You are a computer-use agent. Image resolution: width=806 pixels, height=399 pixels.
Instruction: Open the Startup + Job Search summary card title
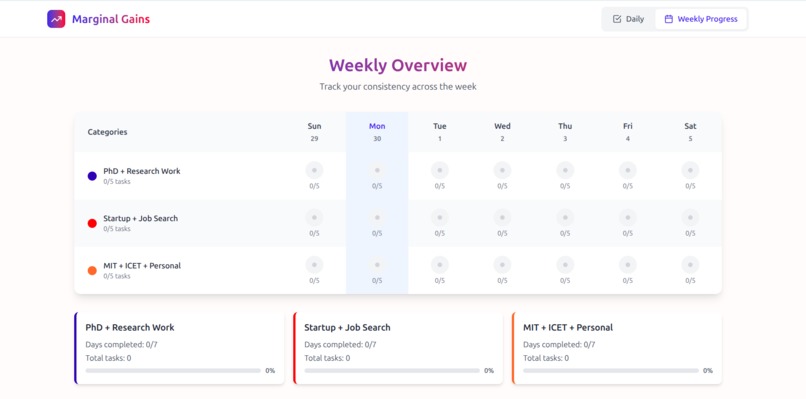pyautogui.click(x=347, y=328)
